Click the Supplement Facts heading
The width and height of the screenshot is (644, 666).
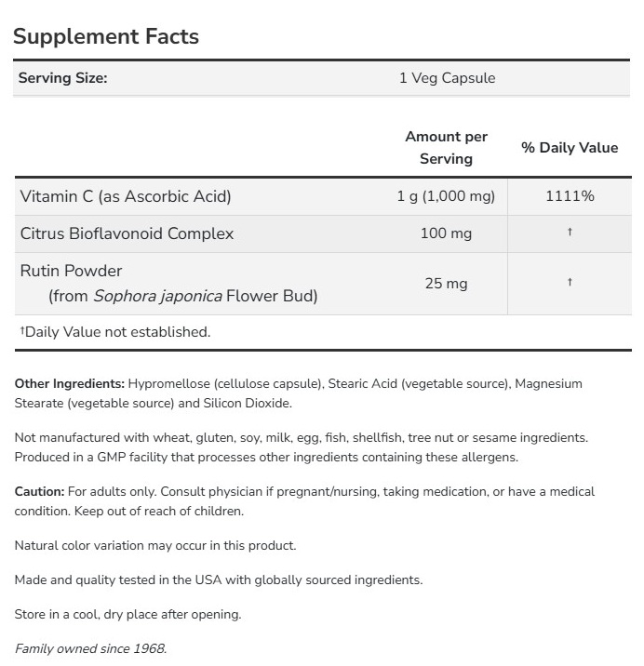[x=106, y=36]
